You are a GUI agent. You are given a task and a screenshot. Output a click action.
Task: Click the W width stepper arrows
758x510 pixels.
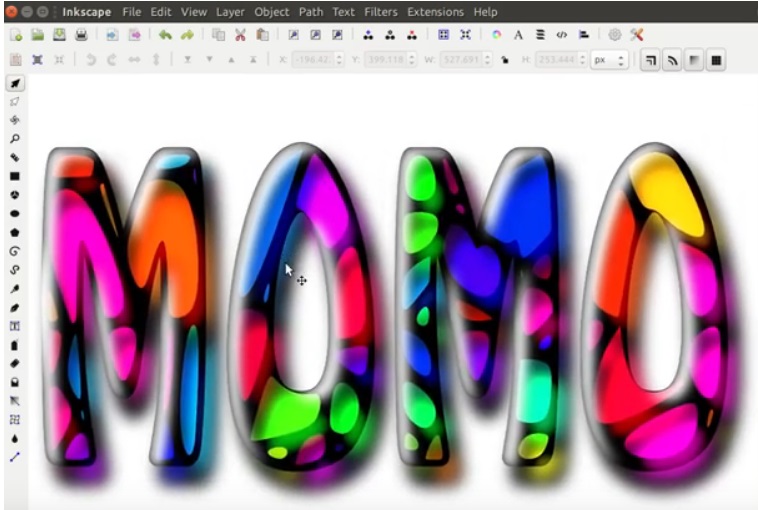[x=488, y=60]
